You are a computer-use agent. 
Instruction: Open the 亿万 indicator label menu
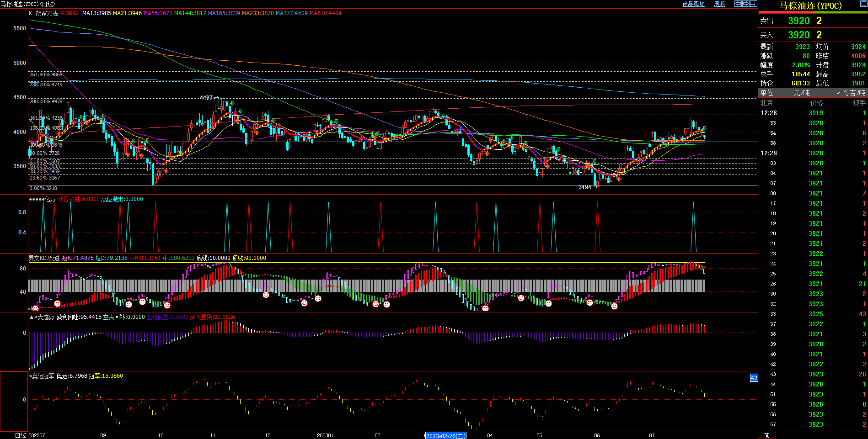tap(50, 199)
